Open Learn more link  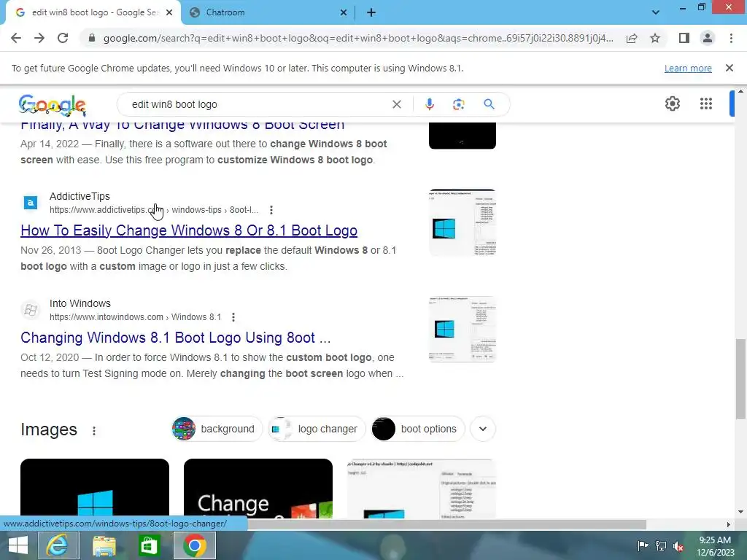click(x=688, y=69)
